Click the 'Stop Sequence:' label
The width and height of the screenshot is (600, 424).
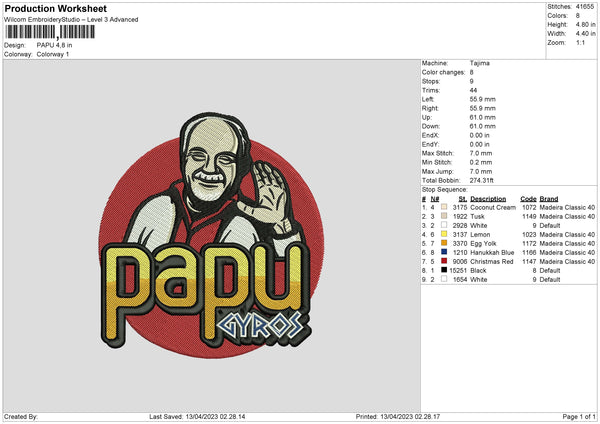(445, 190)
